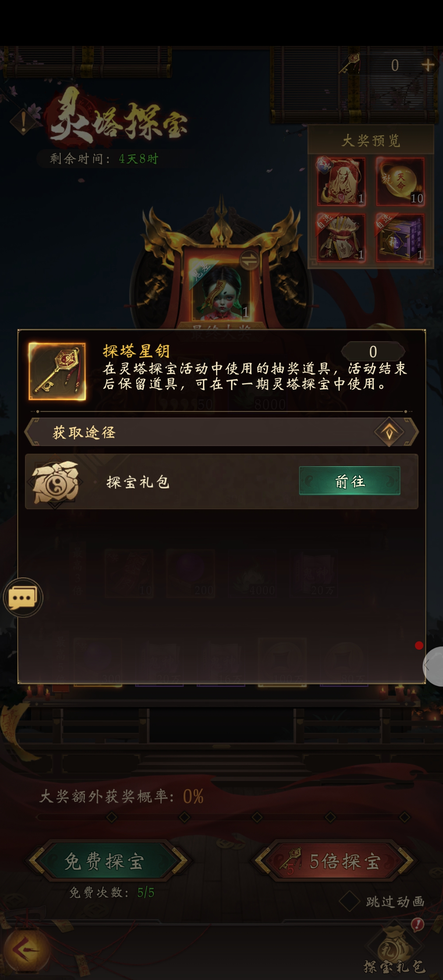This screenshot has width=443, height=980.
Task: Enable the 跳过动画 checkbox
Action: (x=349, y=901)
